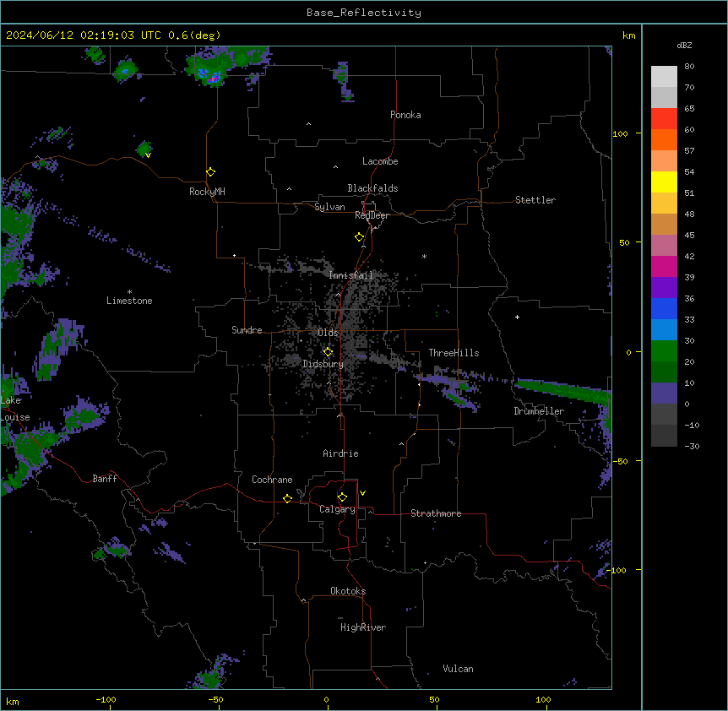
Task: Click the -100 tick on bottom axis
Action: click(x=106, y=700)
